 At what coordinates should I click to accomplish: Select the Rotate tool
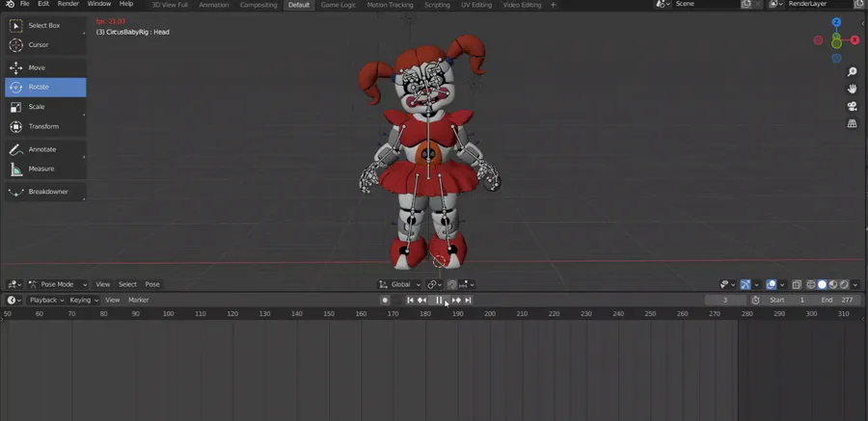45,87
